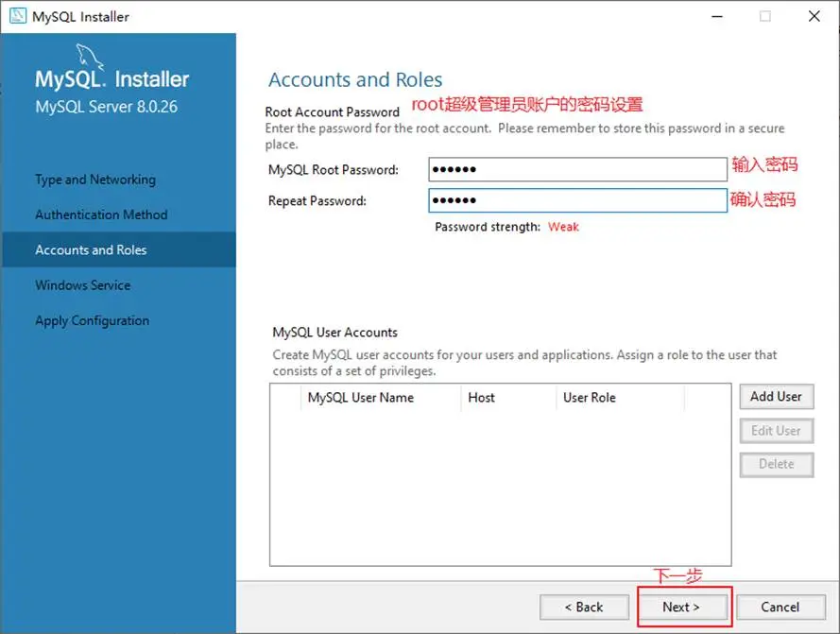Focus the Repeat Password field
The image size is (840, 634).
[x=577, y=201]
